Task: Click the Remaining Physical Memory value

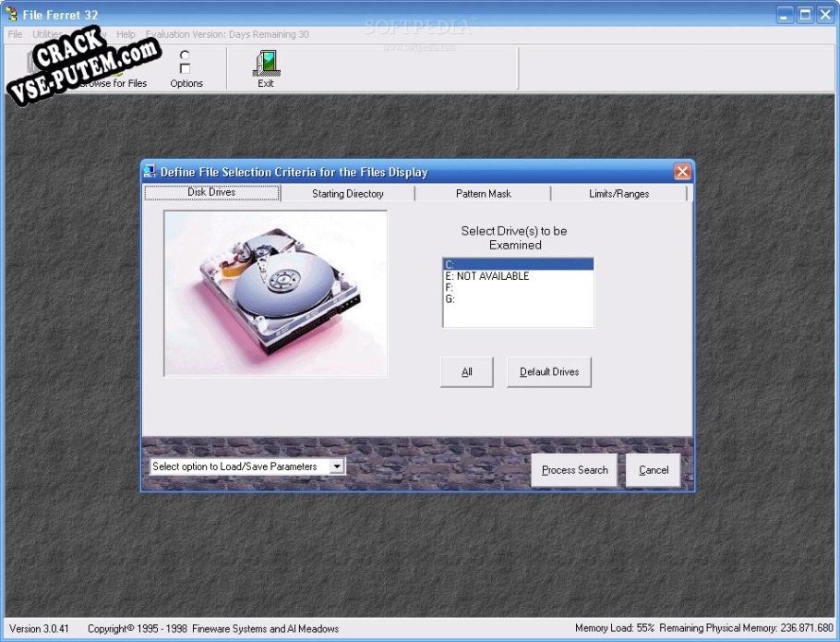Action: coord(746,627)
